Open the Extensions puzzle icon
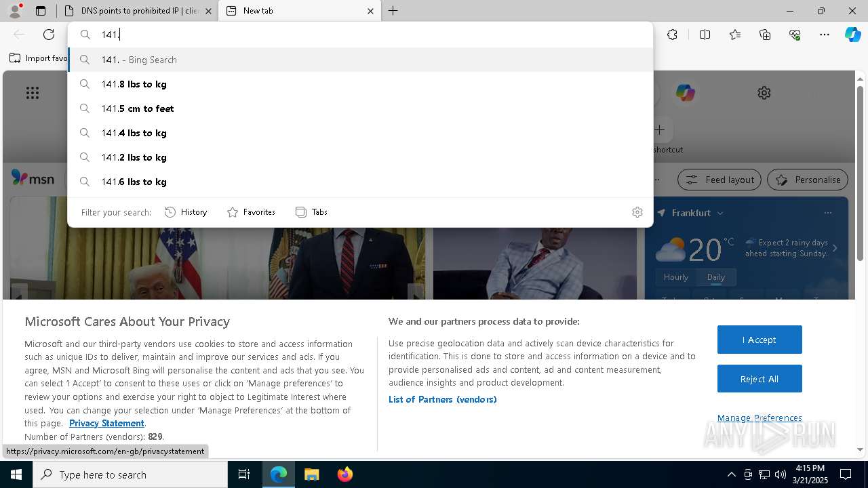Screen dimensions: 868x488 tap(672, 35)
